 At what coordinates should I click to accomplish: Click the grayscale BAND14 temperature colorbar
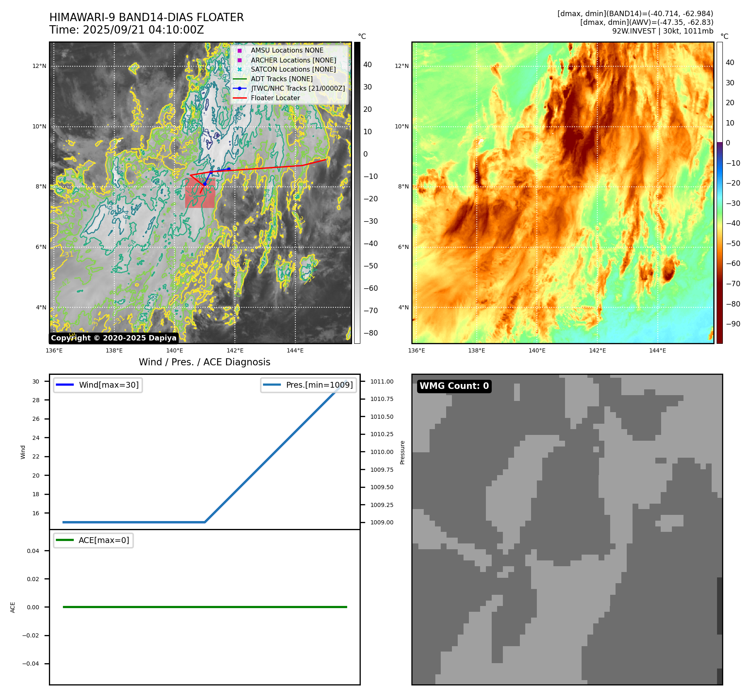[x=357, y=193]
